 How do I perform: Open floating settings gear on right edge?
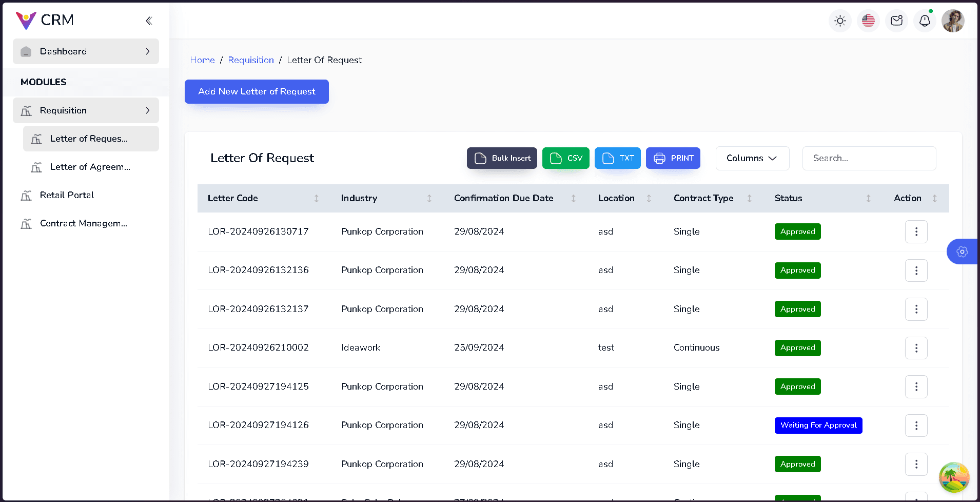point(962,252)
